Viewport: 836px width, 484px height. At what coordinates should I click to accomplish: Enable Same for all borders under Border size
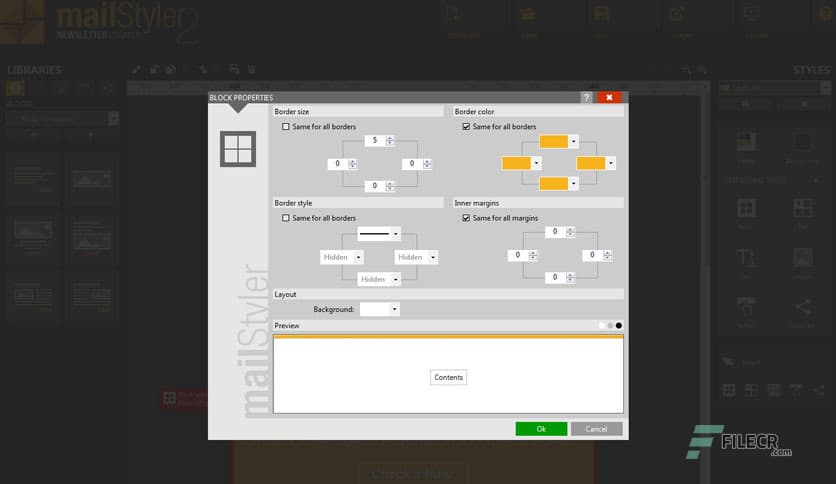coord(286,127)
